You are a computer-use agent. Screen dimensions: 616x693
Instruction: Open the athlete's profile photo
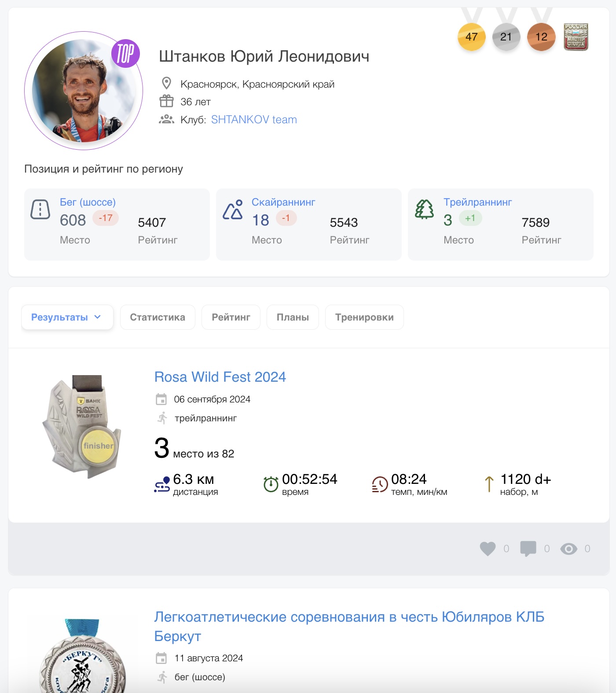(x=84, y=91)
